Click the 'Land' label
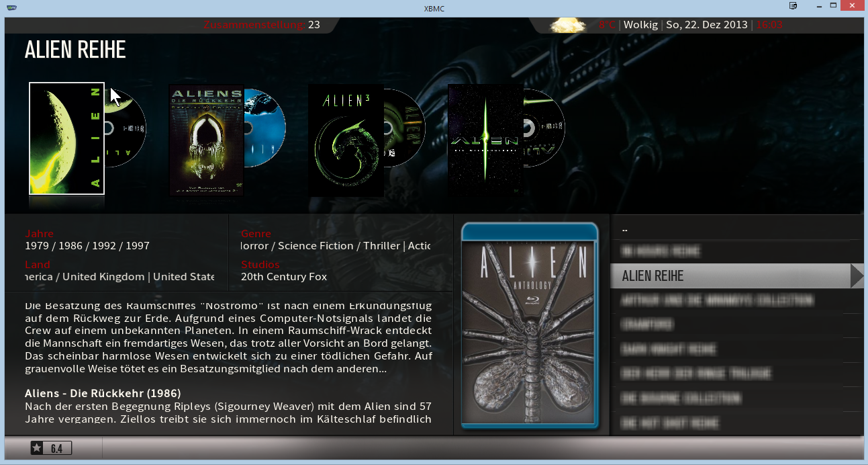Image resolution: width=868 pixels, height=465 pixels. [x=38, y=265]
